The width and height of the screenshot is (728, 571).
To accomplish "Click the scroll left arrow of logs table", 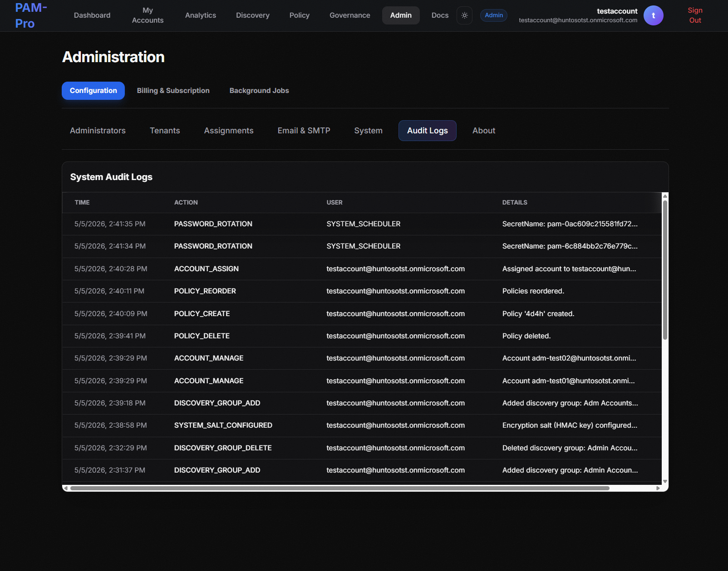I will 66,488.
